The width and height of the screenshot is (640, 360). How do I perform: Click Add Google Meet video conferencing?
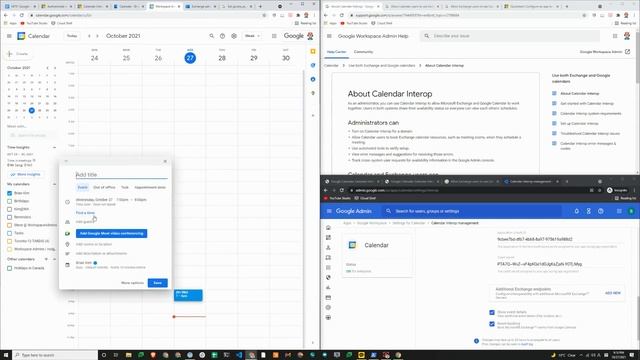pos(111,233)
